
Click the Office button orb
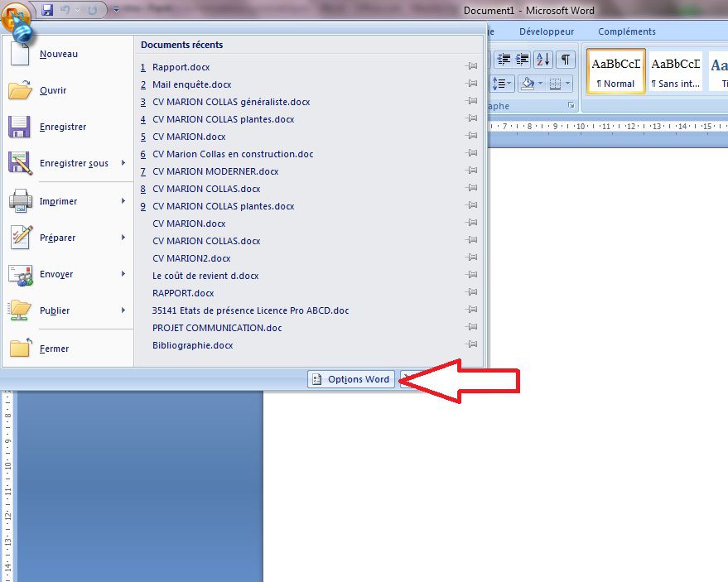17,12
